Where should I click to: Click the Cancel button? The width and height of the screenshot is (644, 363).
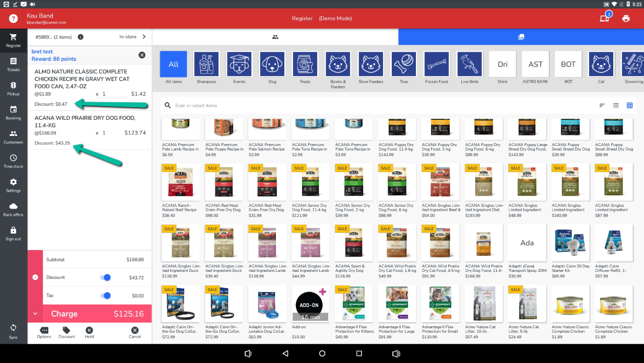[x=134, y=332]
